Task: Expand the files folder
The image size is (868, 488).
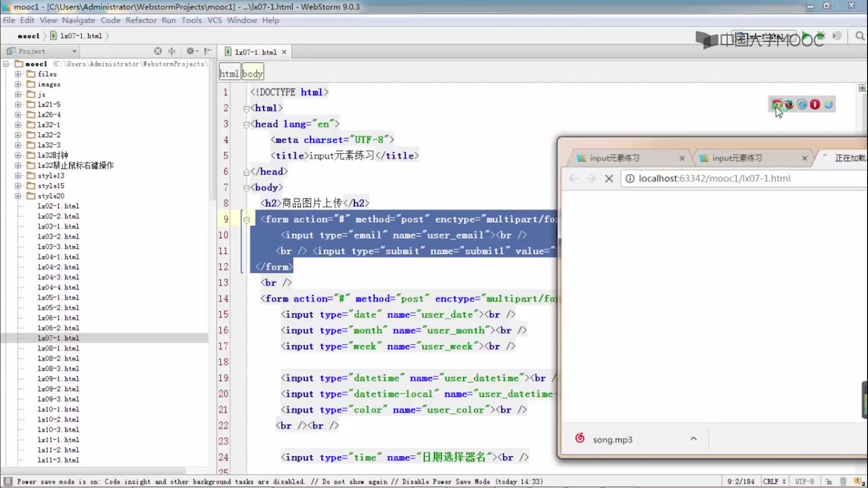Action: 18,74
